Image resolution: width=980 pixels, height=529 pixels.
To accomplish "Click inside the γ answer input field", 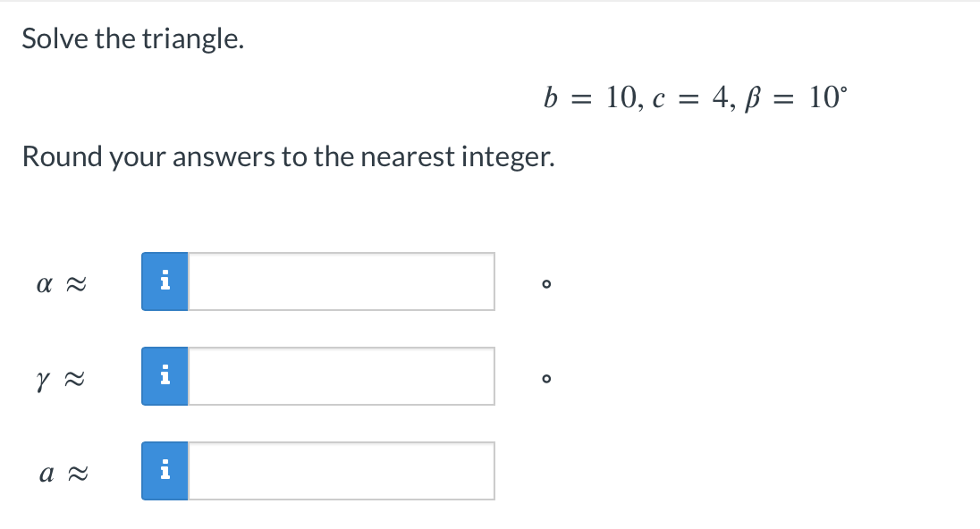I will pyautogui.click(x=340, y=376).
